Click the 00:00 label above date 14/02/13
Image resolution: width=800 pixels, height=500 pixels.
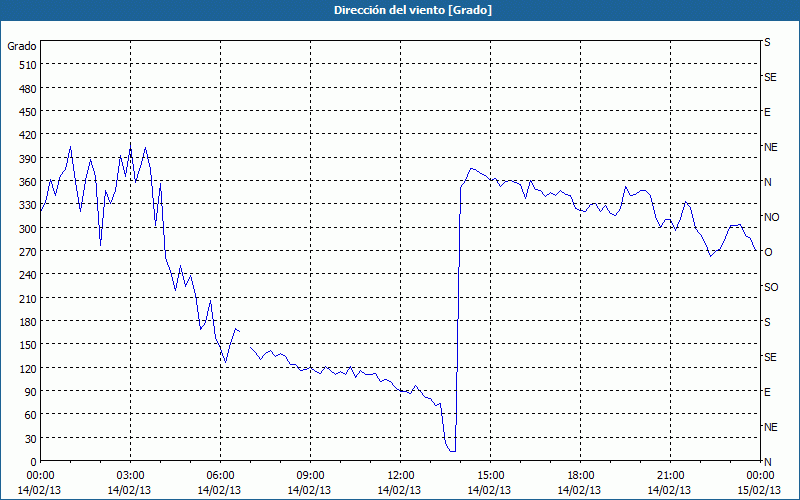pos(40,476)
